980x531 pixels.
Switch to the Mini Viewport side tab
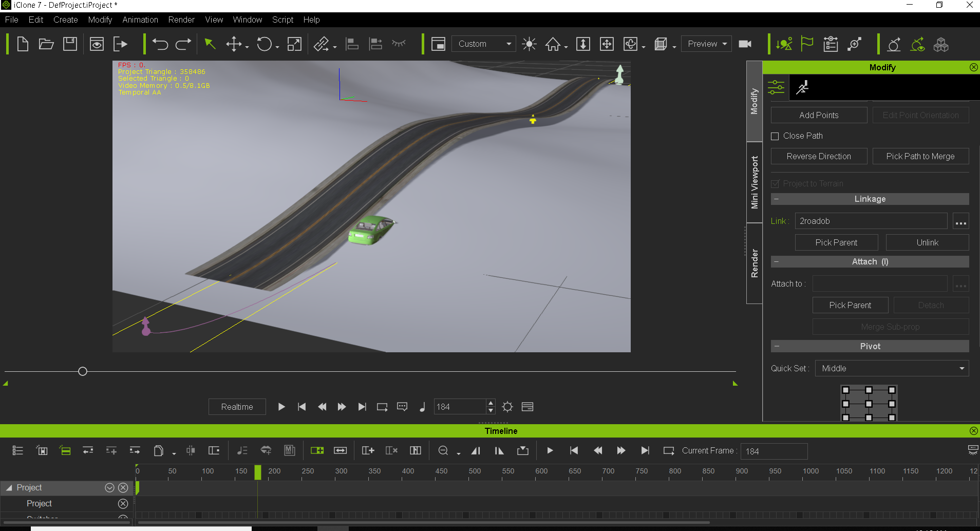(x=754, y=182)
